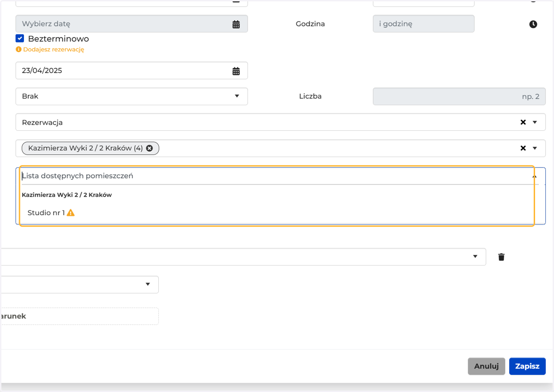Viewport: 554px width, 392px height.
Task: Clear the Rezerwacja selection with X
Action: [523, 122]
